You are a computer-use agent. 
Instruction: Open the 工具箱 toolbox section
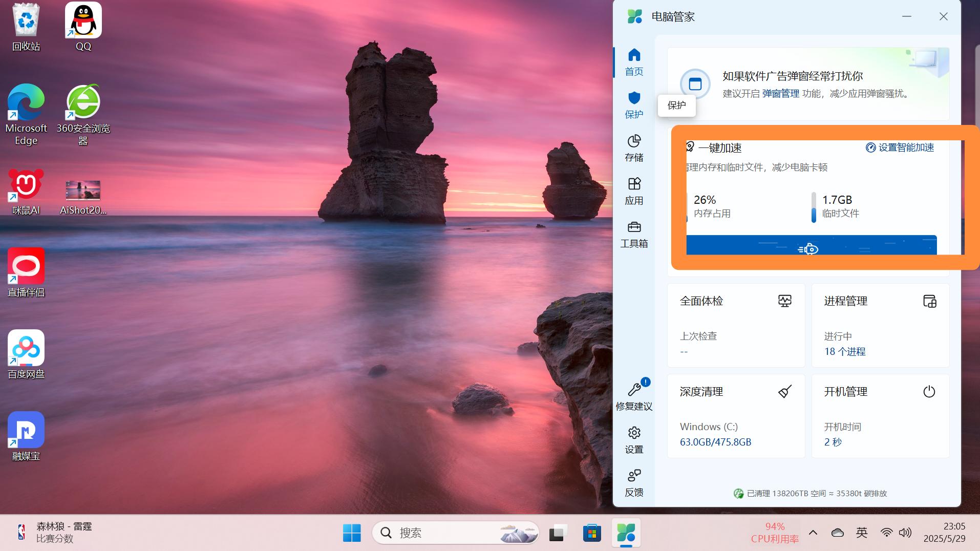pos(634,234)
